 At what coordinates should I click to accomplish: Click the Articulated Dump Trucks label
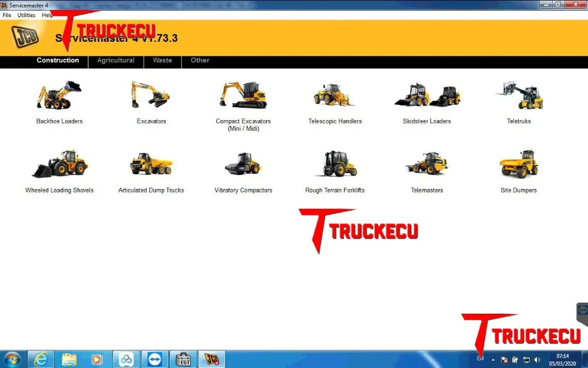(151, 190)
